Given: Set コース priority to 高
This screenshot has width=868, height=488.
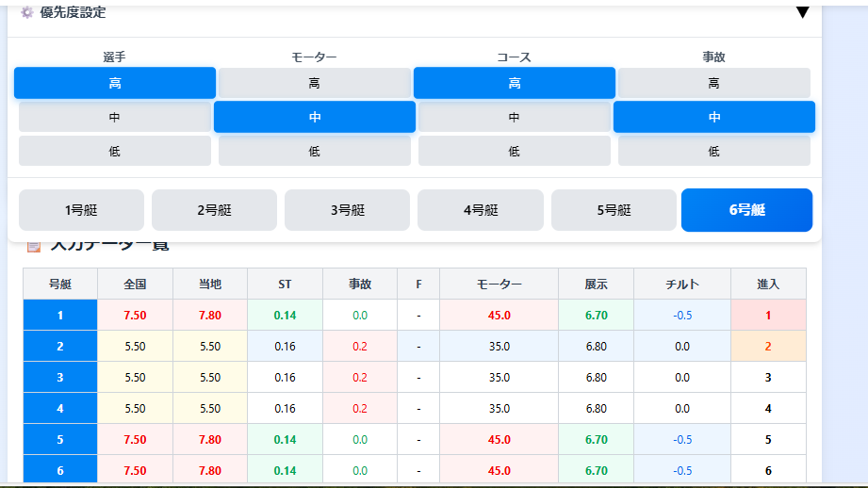Looking at the screenshot, I should point(515,83).
